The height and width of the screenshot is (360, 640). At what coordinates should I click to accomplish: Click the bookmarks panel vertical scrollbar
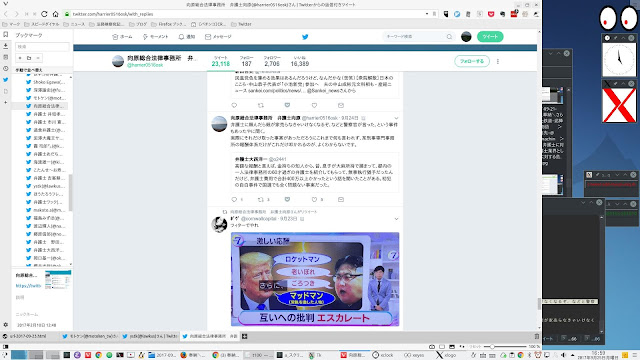[70, 192]
